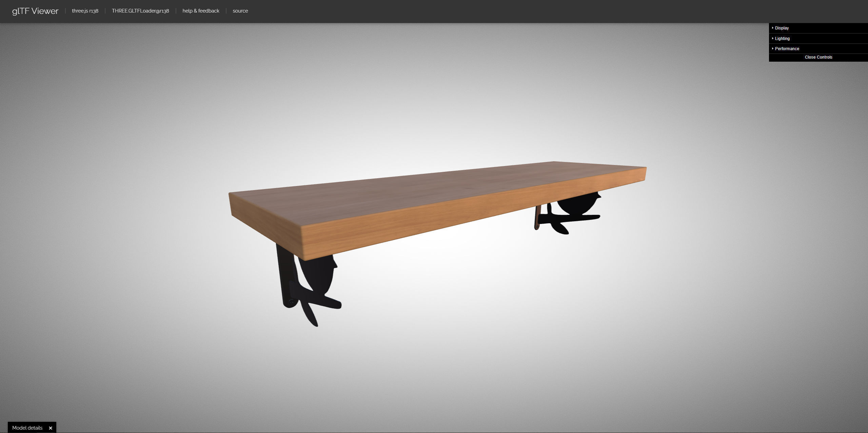Open the source link
Screen dimensions: 868x433
tap(240, 11)
